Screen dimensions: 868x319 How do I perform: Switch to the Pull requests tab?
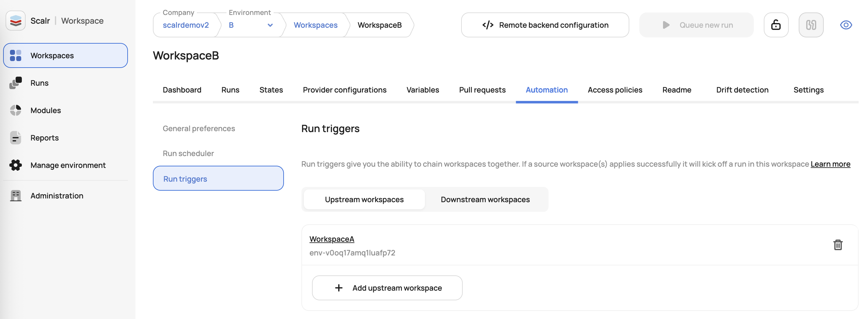tap(482, 90)
